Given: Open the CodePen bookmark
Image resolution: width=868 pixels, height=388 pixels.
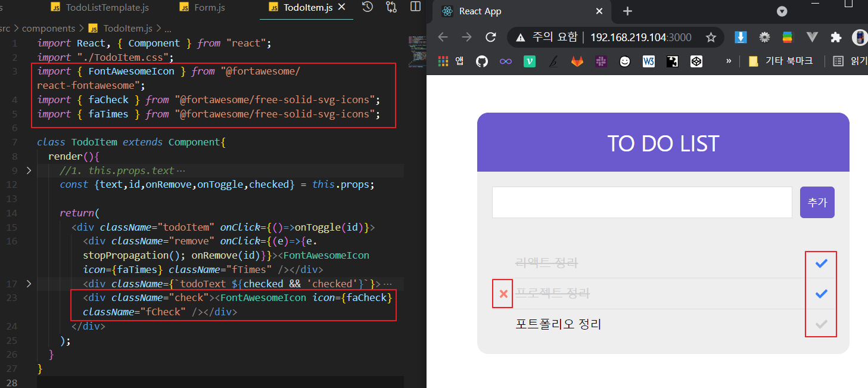Looking at the screenshot, I should [696, 61].
